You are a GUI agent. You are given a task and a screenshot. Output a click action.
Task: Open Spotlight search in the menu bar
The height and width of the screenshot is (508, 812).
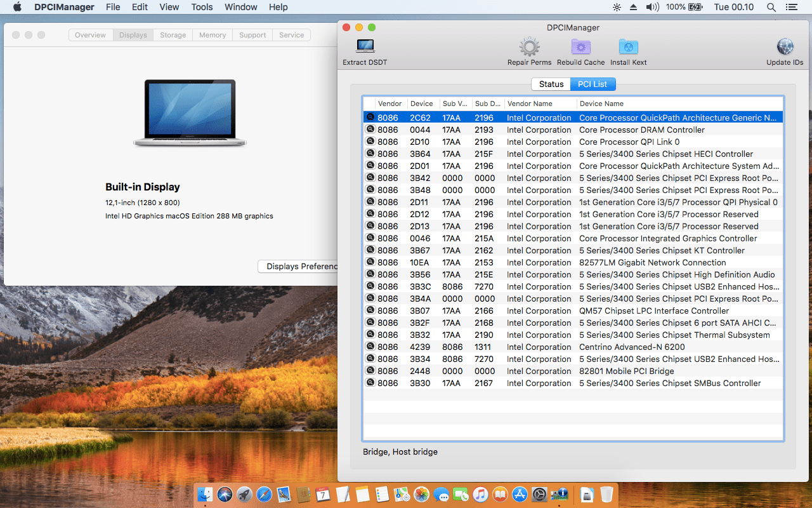[x=771, y=7]
